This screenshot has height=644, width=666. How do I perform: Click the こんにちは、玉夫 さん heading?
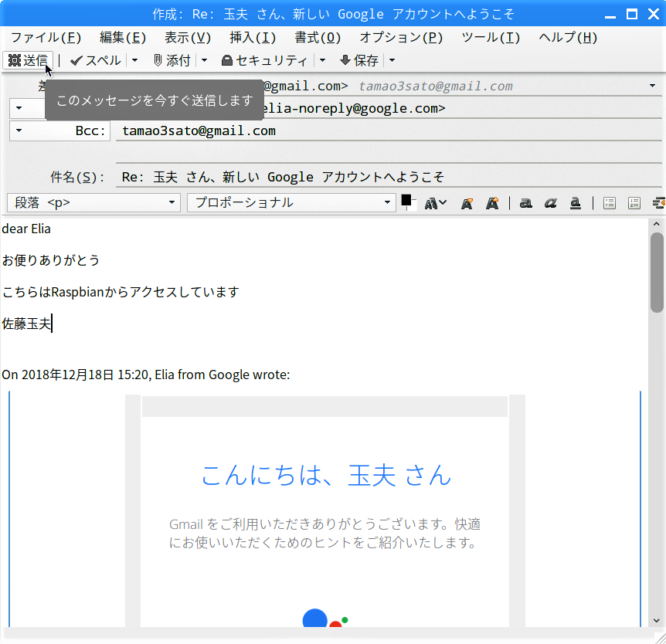tap(326, 475)
